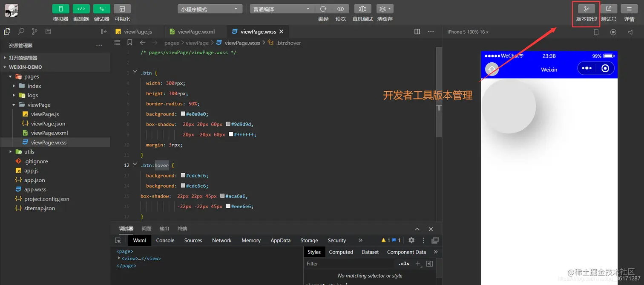Toggle the 编辑器 editor panel
This screenshot has height=285, width=644.
(81, 9)
